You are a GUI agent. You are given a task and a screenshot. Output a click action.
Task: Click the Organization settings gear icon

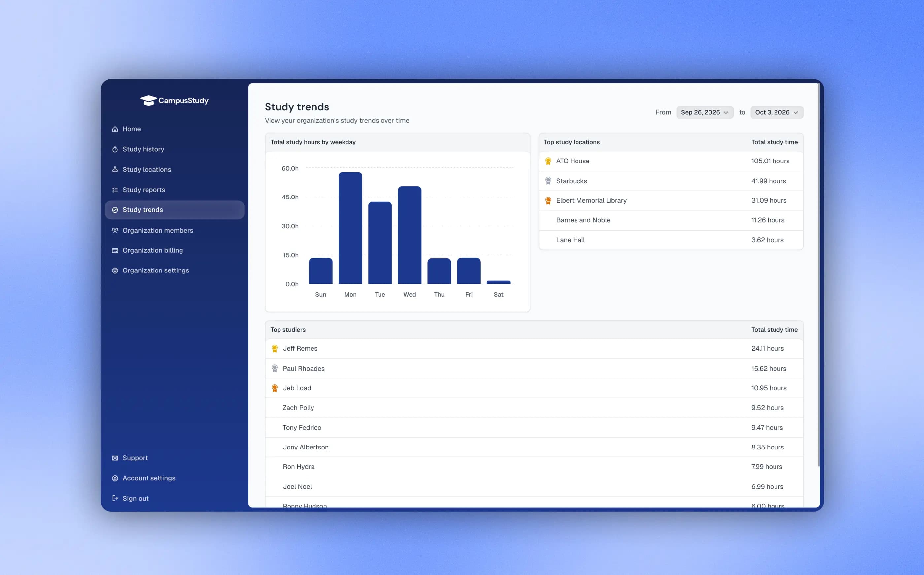pos(115,270)
